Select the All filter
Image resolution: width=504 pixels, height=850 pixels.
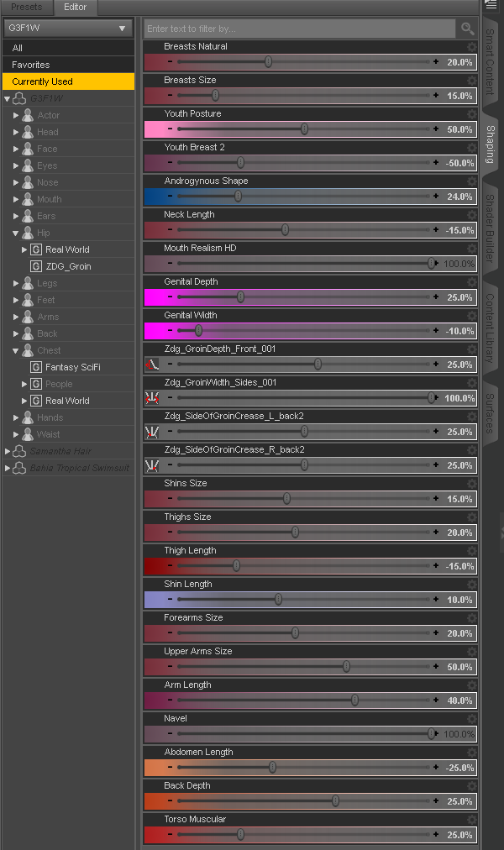coord(68,48)
